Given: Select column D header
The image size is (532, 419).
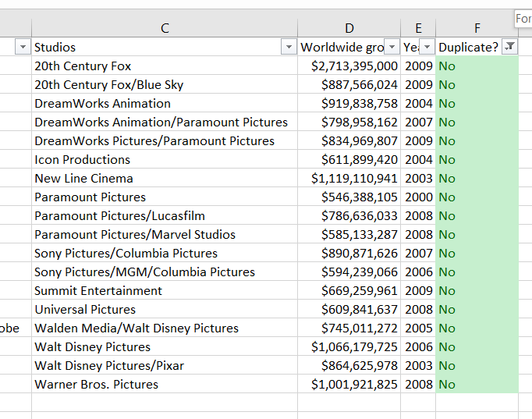Looking at the screenshot, I should pyautogui.click(x=349, y=28).
